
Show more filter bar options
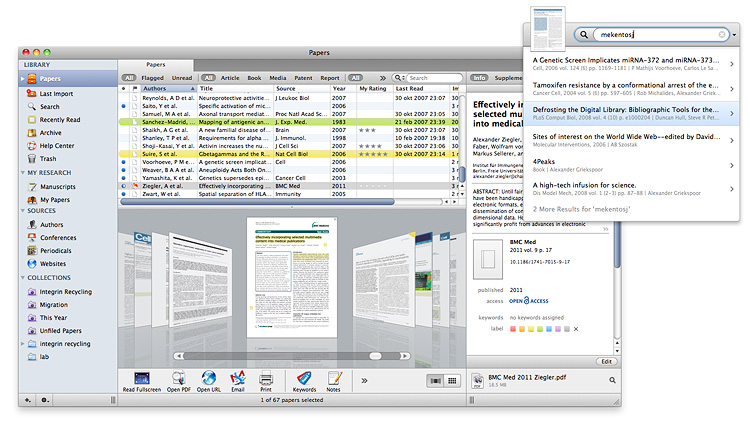coord(383,78)
